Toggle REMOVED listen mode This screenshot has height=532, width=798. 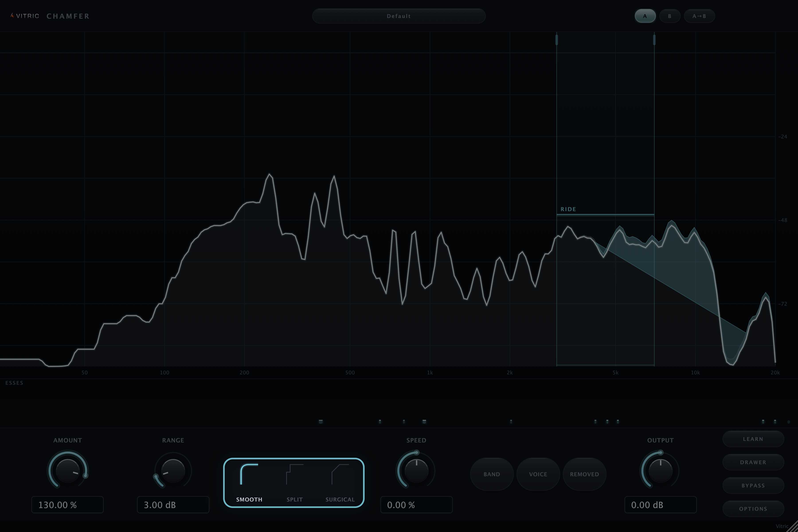tap(584, 474)
